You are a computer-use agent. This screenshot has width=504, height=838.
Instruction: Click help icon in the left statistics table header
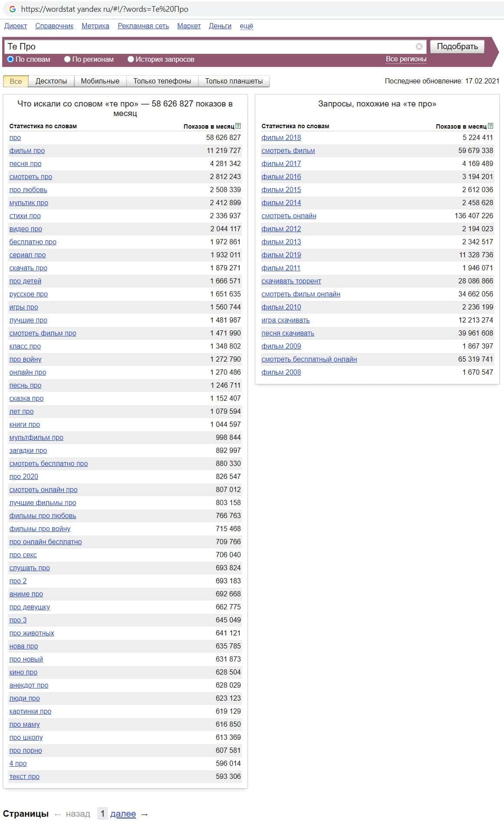tap(238, 126)
